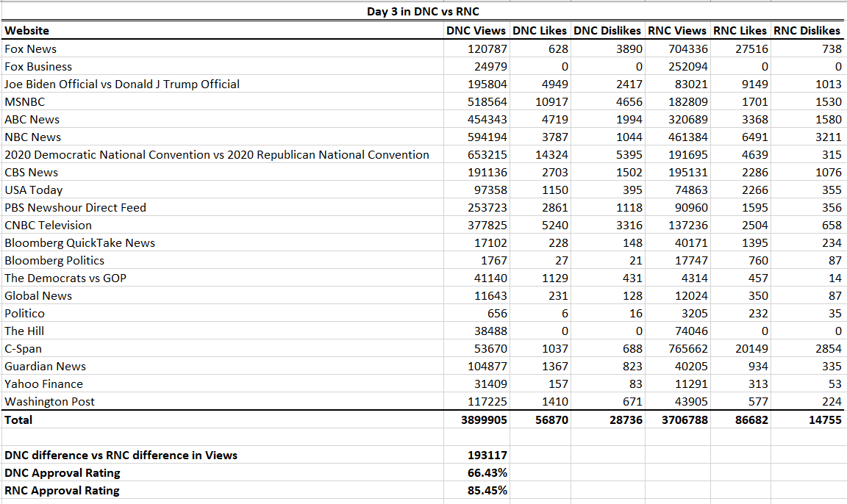The image size is (847, 504).
Task: Click the 'CNBC Television' cell
Action: pyautogui.click(x=223, y=225)
